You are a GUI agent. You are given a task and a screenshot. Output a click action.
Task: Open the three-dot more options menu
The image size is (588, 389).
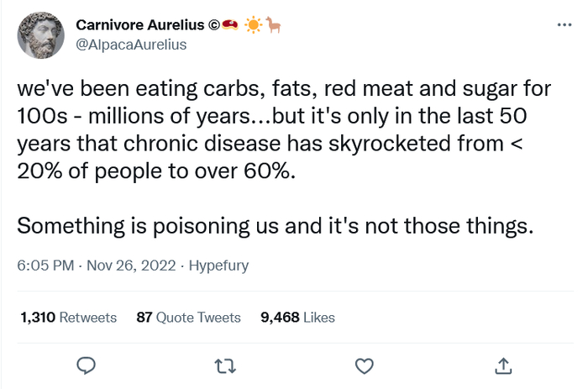click(x=564, y=25)
